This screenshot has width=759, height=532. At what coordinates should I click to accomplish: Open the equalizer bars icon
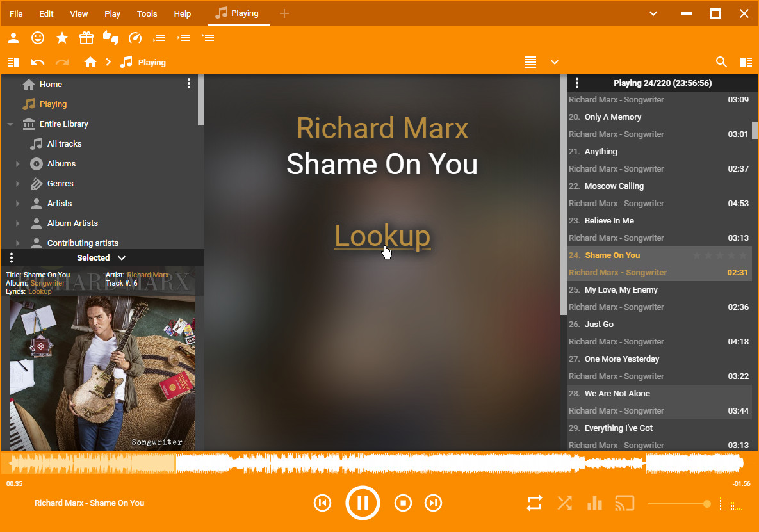coord(594,503)
